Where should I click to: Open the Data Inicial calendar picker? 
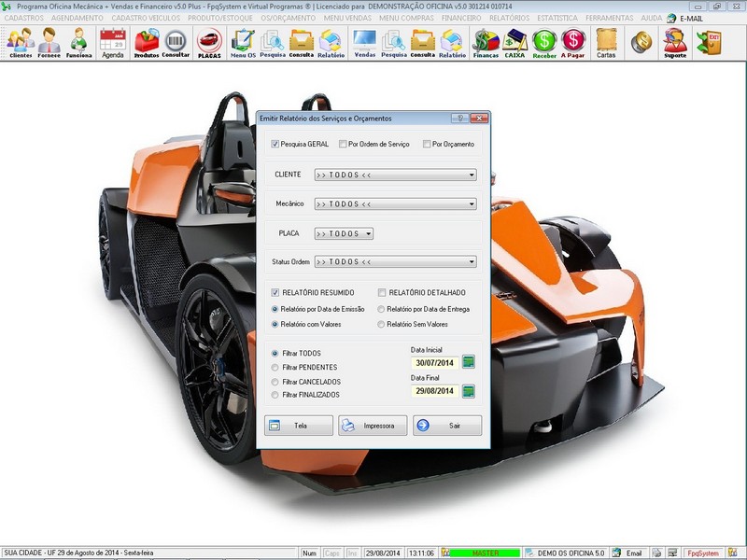469,362
